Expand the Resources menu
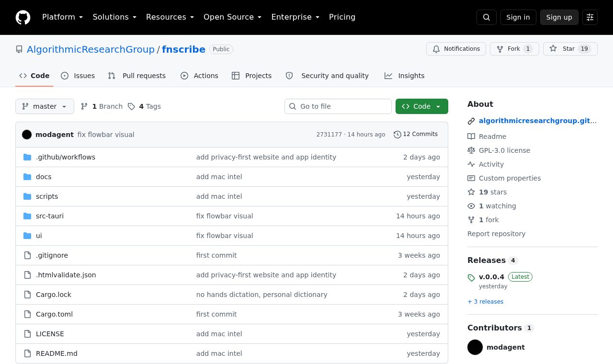The height and width of the screenshot is (364, 613). point(170,17)
